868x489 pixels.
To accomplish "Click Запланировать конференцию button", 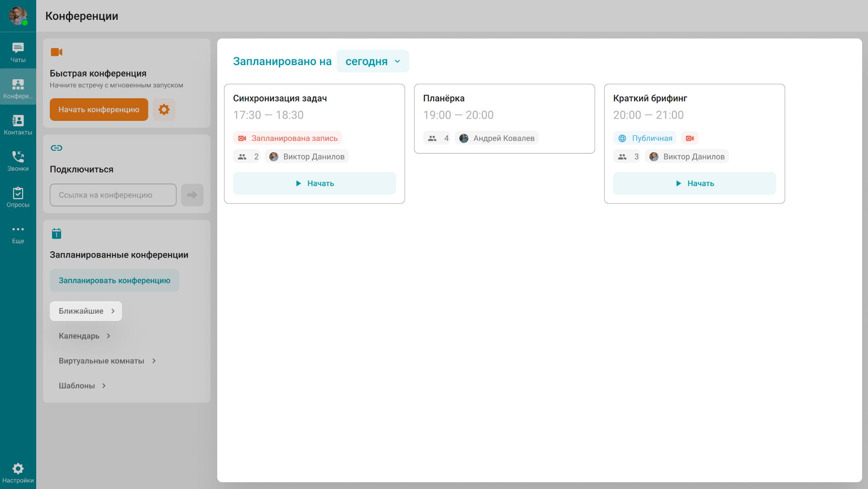I will click(114, 280).
